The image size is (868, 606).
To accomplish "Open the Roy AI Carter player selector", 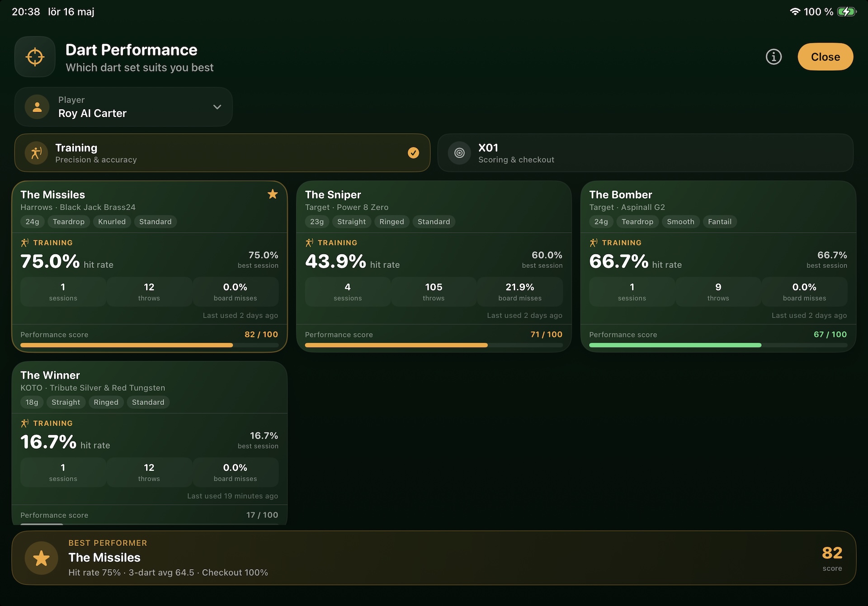I will [x=123, y=107].
